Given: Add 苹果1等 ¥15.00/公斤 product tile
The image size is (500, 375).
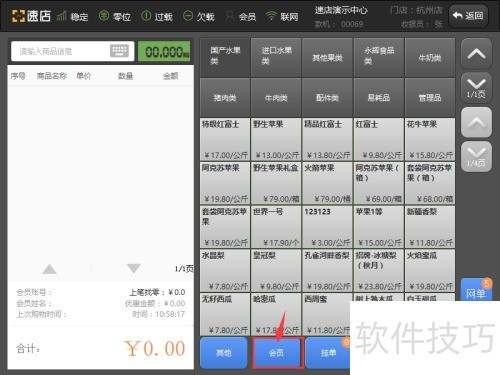Looking at the screenshot, I should (x=379, y=227).
